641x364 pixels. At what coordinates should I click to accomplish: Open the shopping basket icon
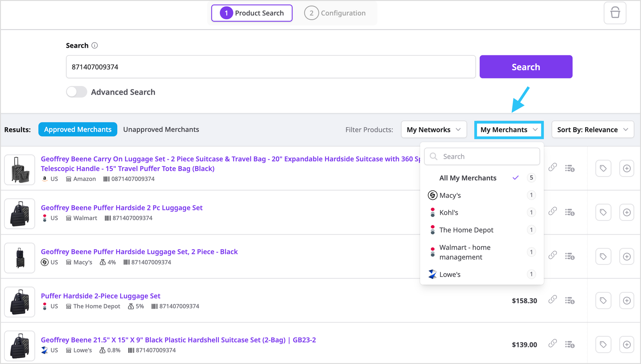click(x=615, y=13)
